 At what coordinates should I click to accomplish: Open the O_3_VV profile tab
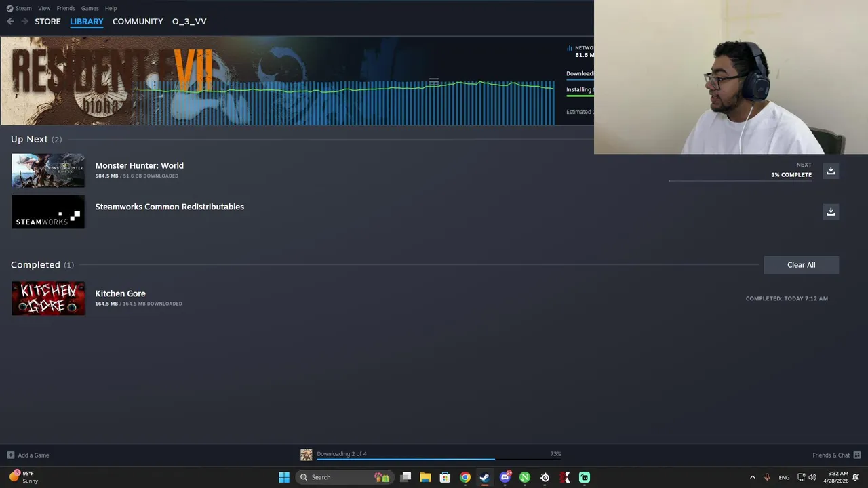tap(189, 22)
